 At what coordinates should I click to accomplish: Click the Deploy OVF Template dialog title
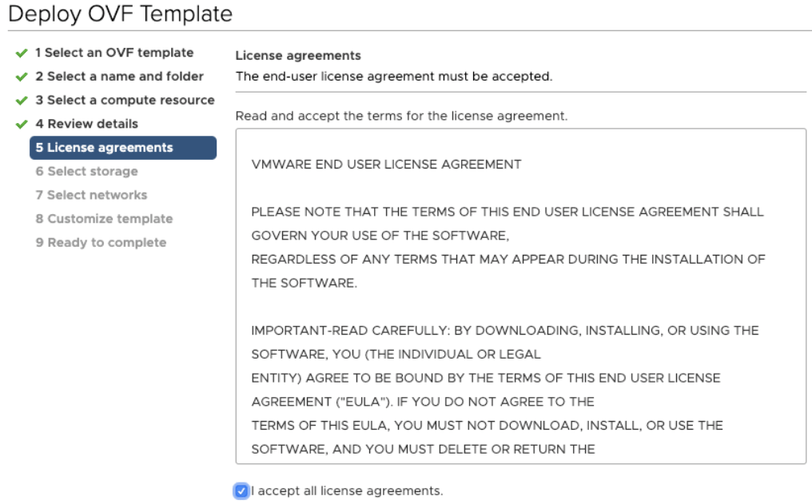[120, 14]
